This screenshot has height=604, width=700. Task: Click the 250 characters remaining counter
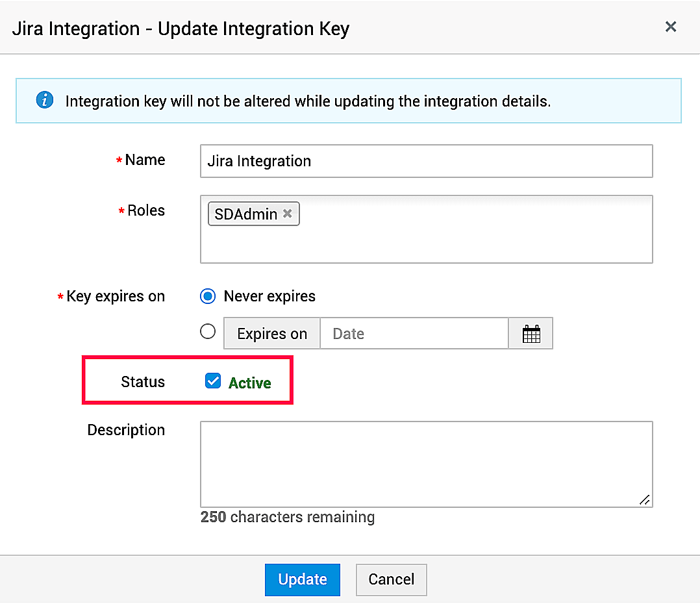(286, 517)
